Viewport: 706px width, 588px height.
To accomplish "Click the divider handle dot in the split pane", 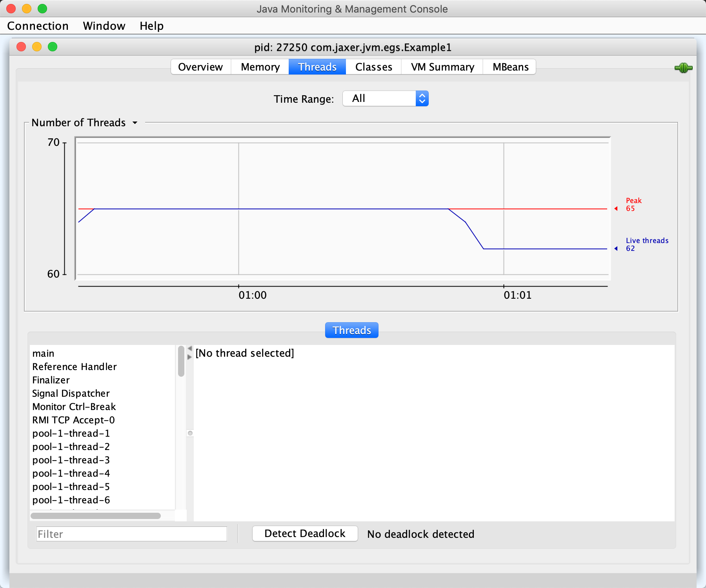I will 190,433.
